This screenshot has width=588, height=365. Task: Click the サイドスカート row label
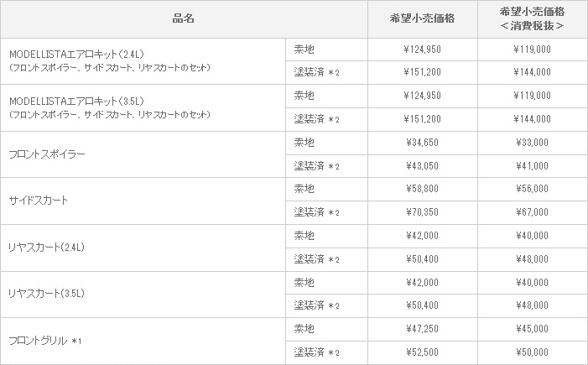coord(38,201)
